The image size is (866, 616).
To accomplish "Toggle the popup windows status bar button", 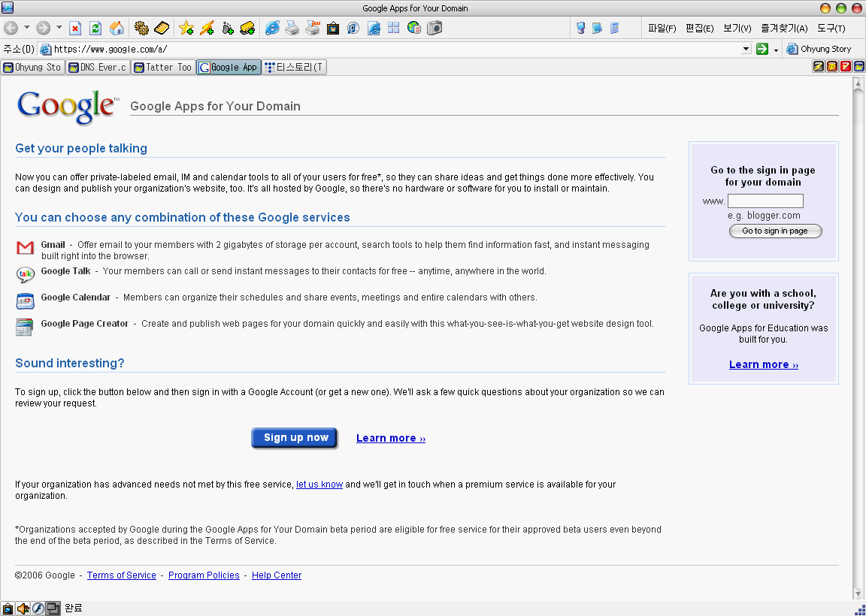I will point(53,608).
